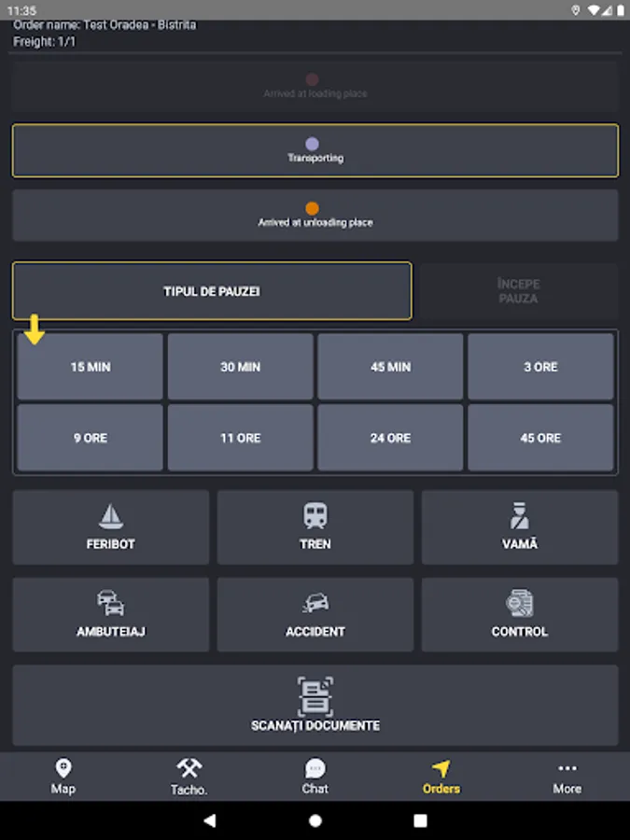Choose the Vamă customs officer icon
Image resolution: width=630 pixels, height=840 pixels.
(x=519, y=516)
